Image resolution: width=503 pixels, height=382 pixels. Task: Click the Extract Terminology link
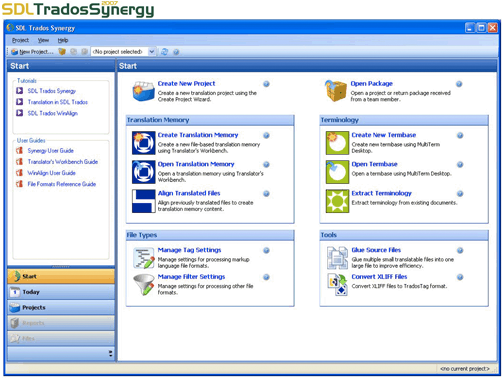[x=381, y=193]
